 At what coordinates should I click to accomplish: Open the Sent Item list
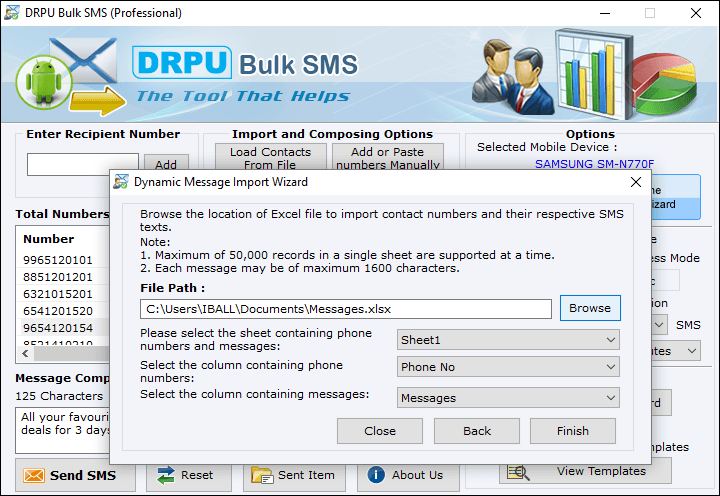(294, 475)
